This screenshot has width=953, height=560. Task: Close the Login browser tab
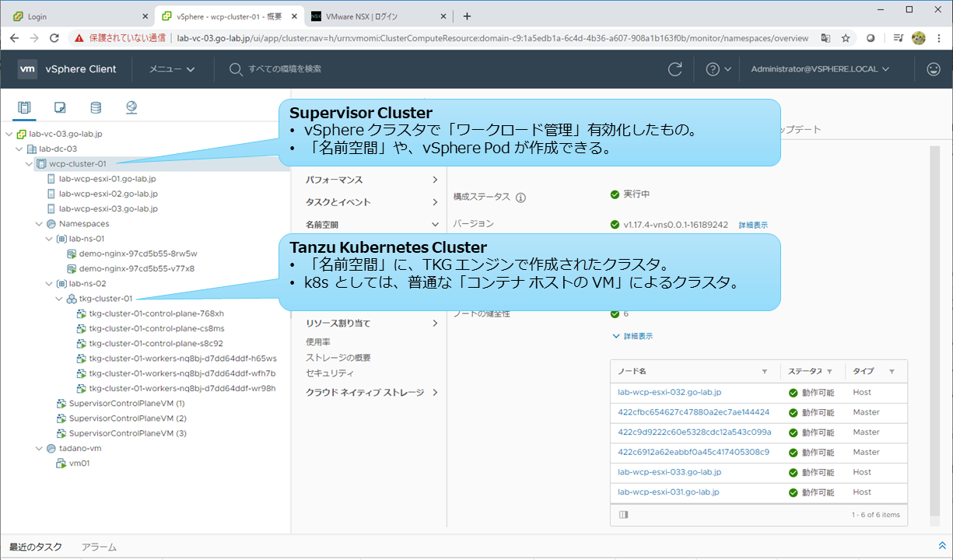[145, 16]
